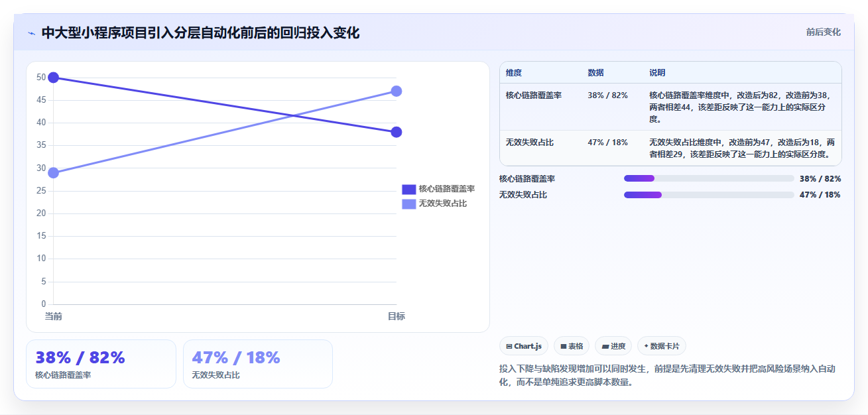868x415 pixels.
Task: Click the 说明 column header
Action: point(657,73)
